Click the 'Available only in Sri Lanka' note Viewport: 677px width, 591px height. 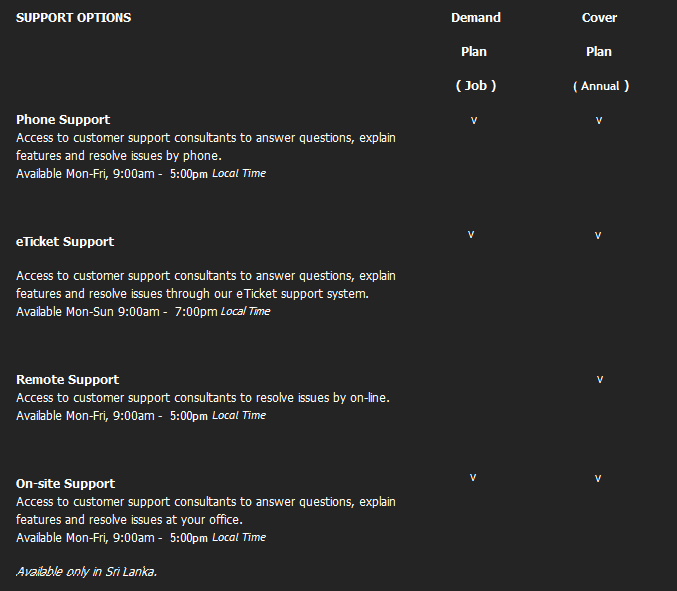tap(87, 572)
